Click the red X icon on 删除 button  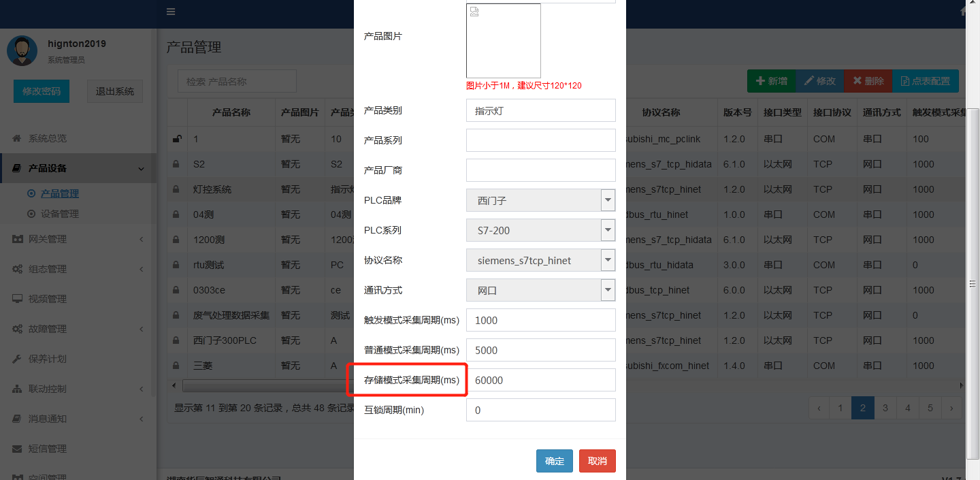pyautogui.click(x=857, y=80)
